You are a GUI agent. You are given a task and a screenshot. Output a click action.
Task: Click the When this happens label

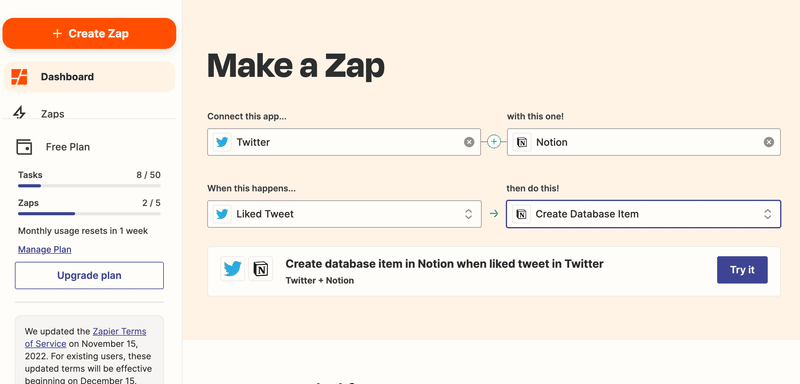(252, 189)
